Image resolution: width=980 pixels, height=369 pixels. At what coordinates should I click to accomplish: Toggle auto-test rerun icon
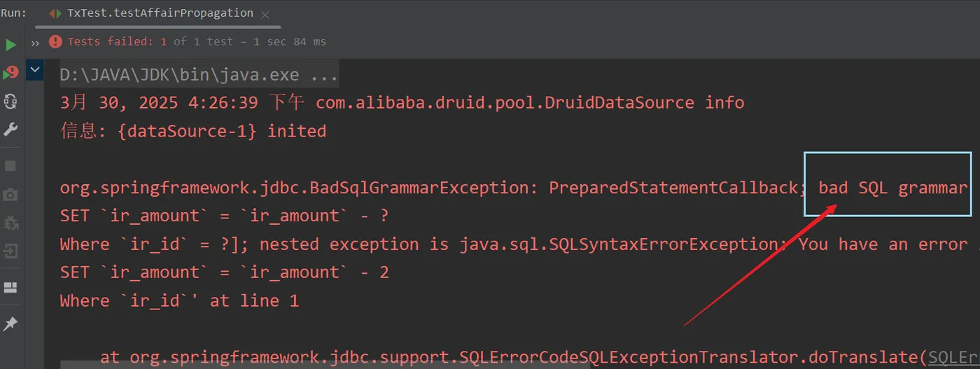10,102
